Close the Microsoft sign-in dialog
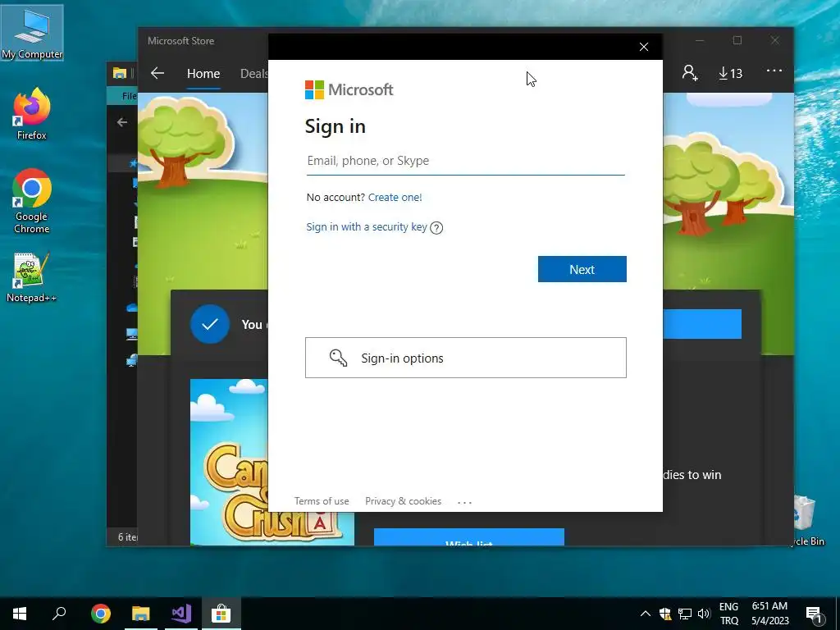The image size is (840, 630). (x=643, y=47)
